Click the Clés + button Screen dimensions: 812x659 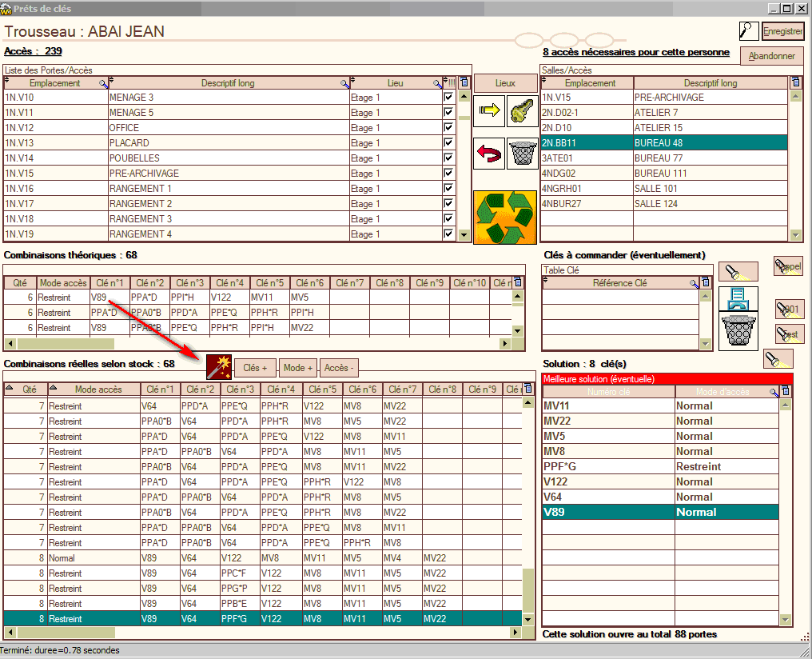tap(255, 368)
